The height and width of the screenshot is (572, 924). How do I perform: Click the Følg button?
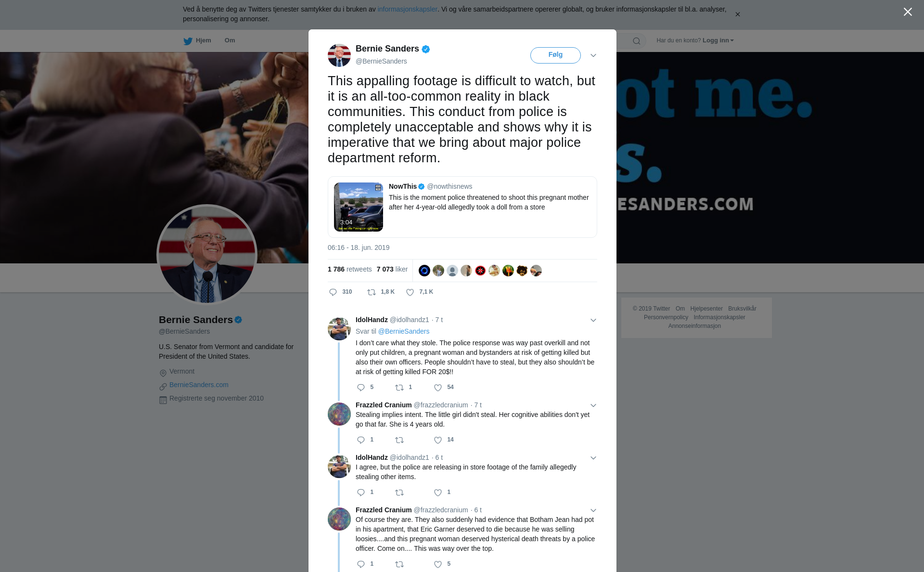555,55
